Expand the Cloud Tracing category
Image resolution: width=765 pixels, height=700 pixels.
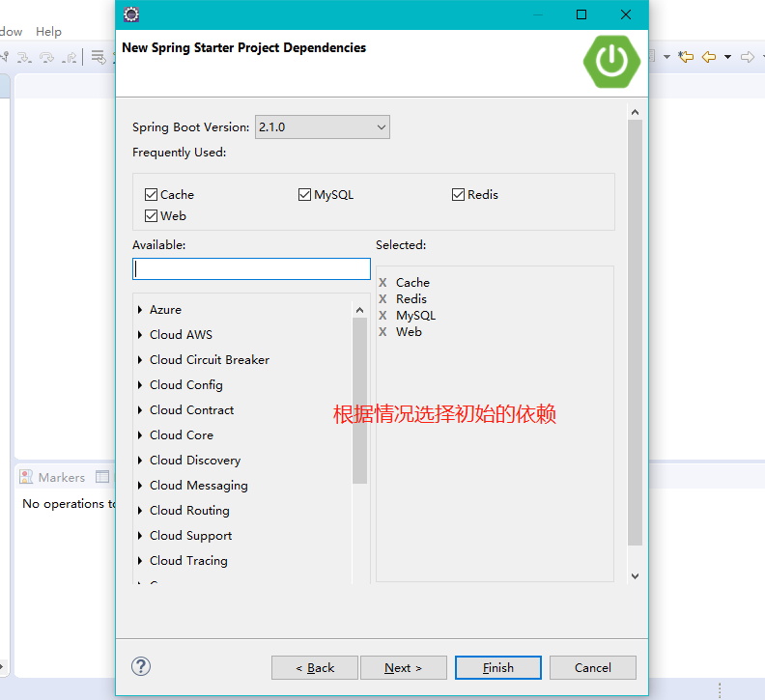(x=140, y=561)
